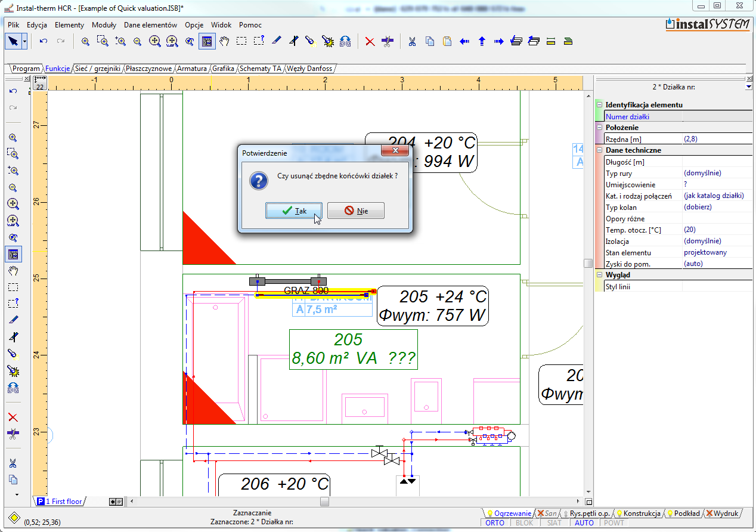Toggle ORTO mode in status bar
This screenshot has height=532, width=756.
[x=495, y=523]
